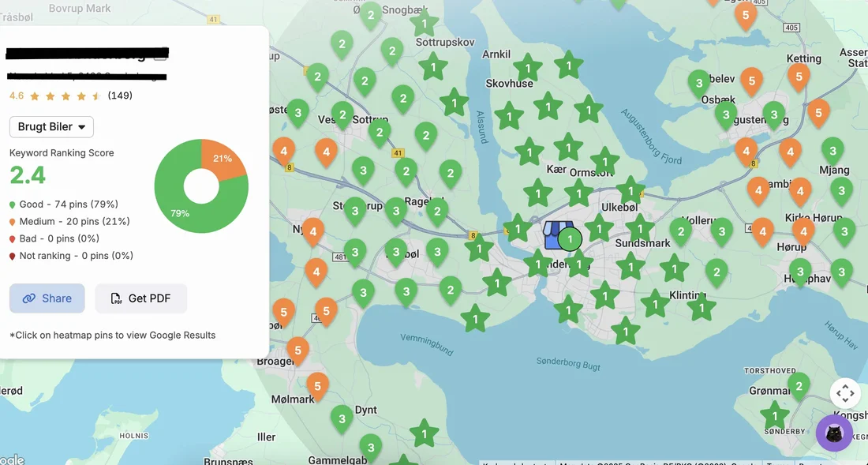The image size is (868, 465).
Task: Click the Alssund map label
Action: pyautogui.click(x=481, y=127)
